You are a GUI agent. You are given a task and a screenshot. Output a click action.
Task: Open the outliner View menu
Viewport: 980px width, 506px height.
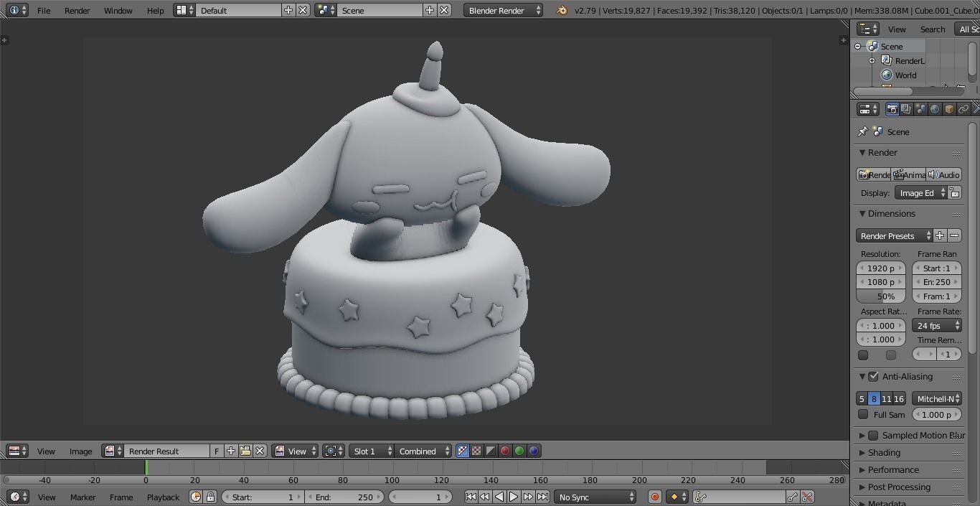point(897,29)
